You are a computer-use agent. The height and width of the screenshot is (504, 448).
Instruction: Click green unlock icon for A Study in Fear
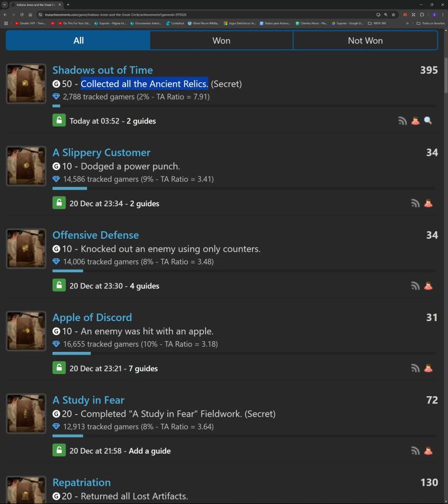59,450
